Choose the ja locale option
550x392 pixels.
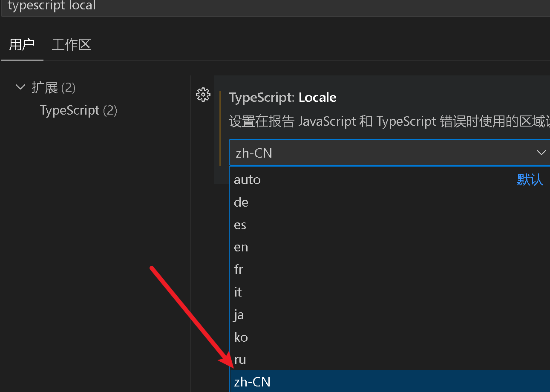(x=389, y=315)
